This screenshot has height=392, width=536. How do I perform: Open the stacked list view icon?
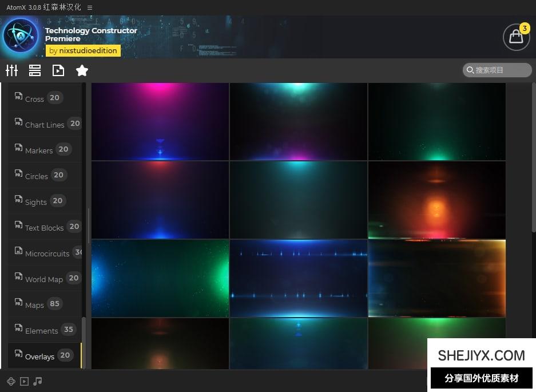pos(35,70)
